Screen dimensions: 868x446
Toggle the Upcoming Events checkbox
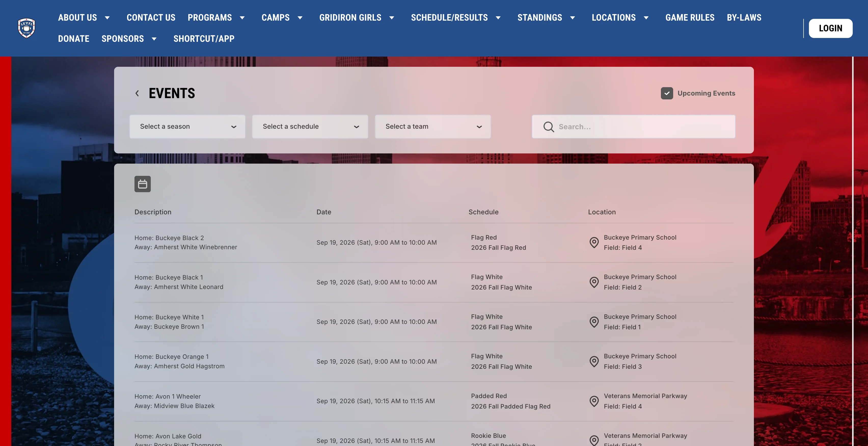667,93
